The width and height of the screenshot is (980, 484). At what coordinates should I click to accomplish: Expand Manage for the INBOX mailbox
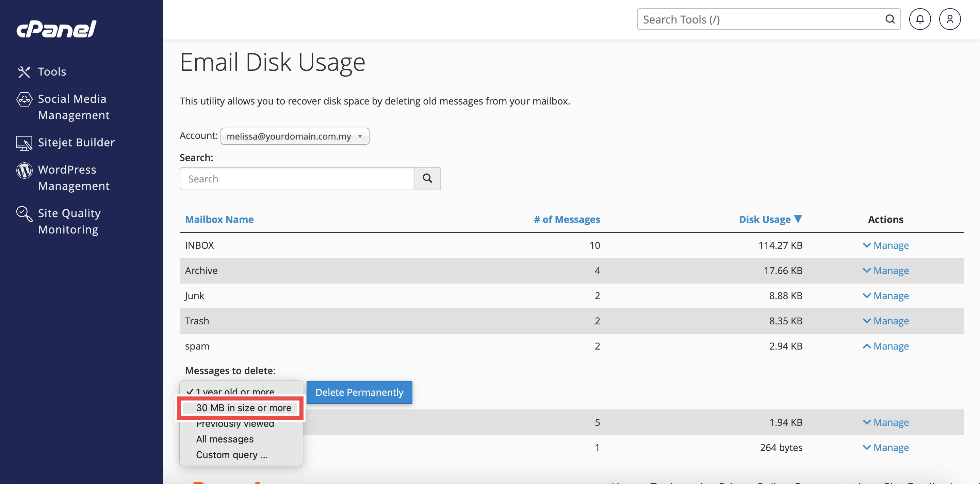(x=886, y=245)
